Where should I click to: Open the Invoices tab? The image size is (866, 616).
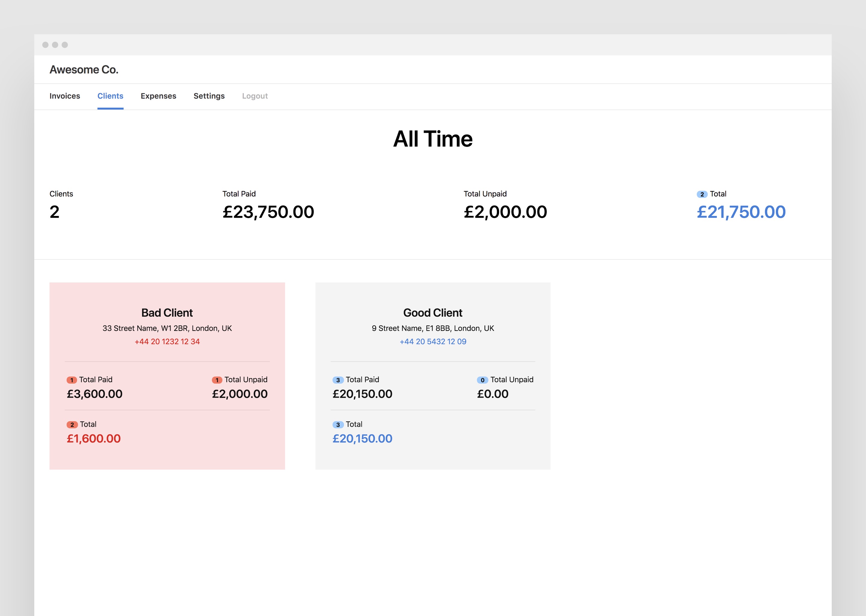[x=64, y=96]
